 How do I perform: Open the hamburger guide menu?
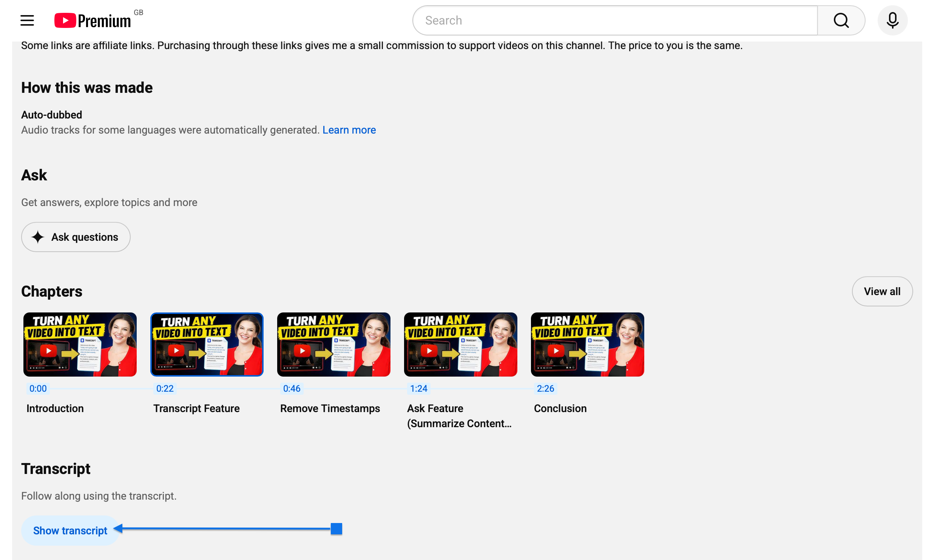point(27,20)
